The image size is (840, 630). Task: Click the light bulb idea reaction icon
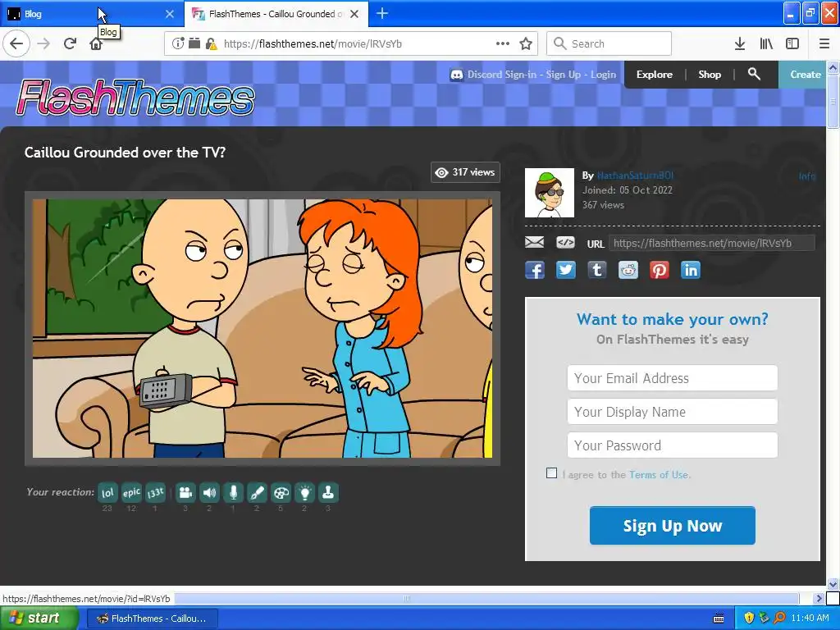[304, 493]
